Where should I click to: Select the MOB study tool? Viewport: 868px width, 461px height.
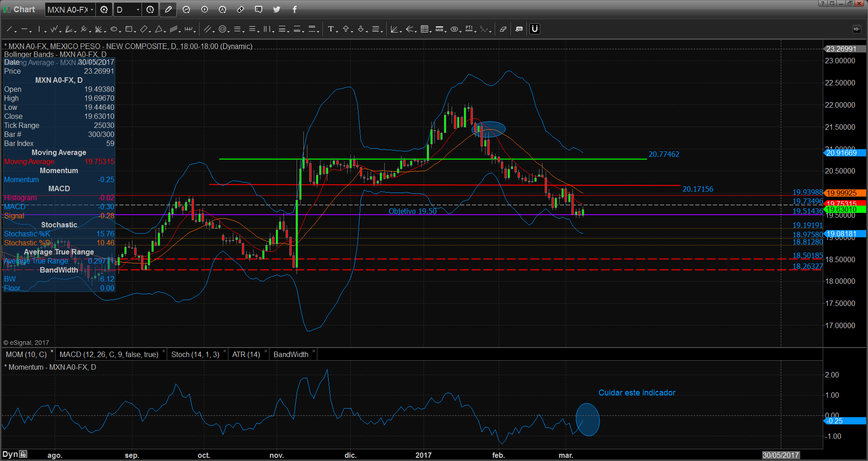pos(439,29)
